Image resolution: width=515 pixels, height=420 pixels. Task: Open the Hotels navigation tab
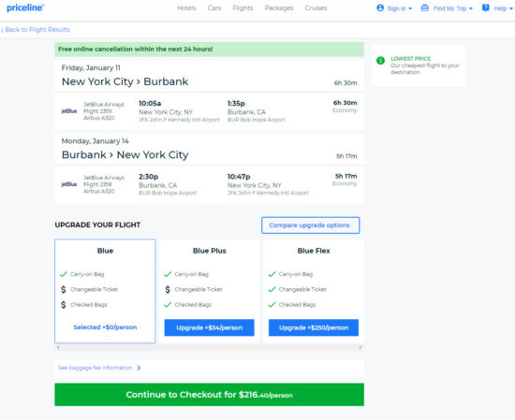[x=186, y=7]
